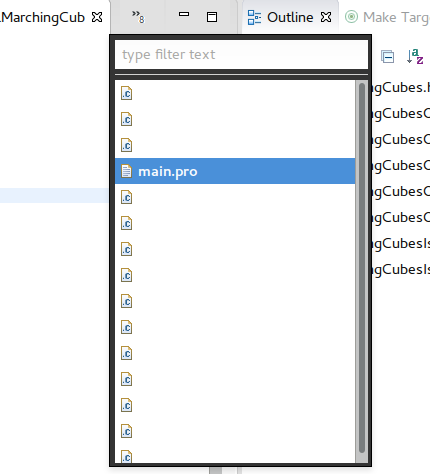The image size is (430, 474).
Task: Click the main.pro file icon
Action: pos(126,171)
